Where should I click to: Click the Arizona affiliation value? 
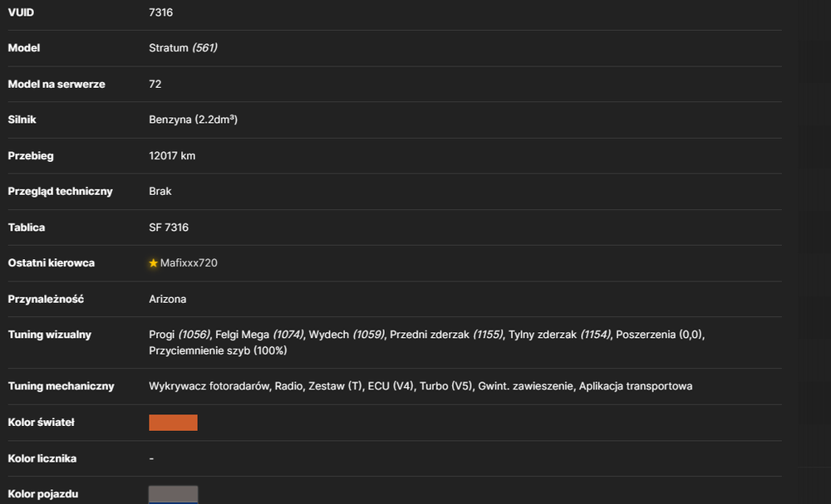[168, 299]
